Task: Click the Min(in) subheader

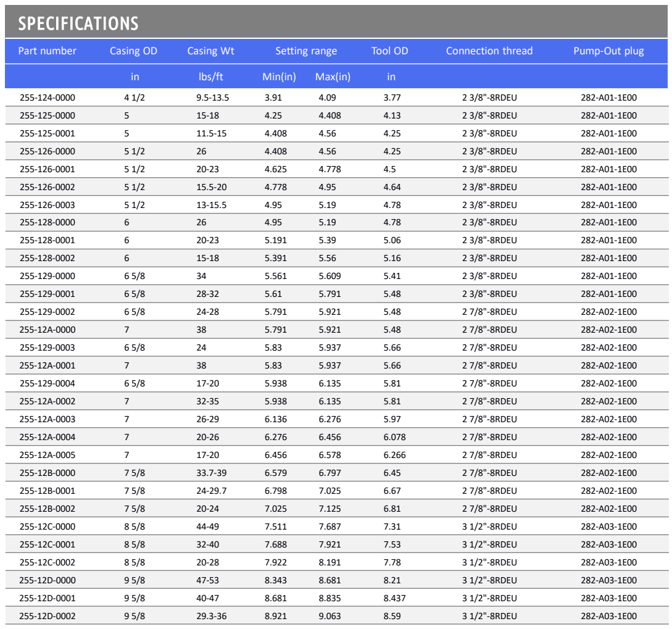Action: pos(279,77)
